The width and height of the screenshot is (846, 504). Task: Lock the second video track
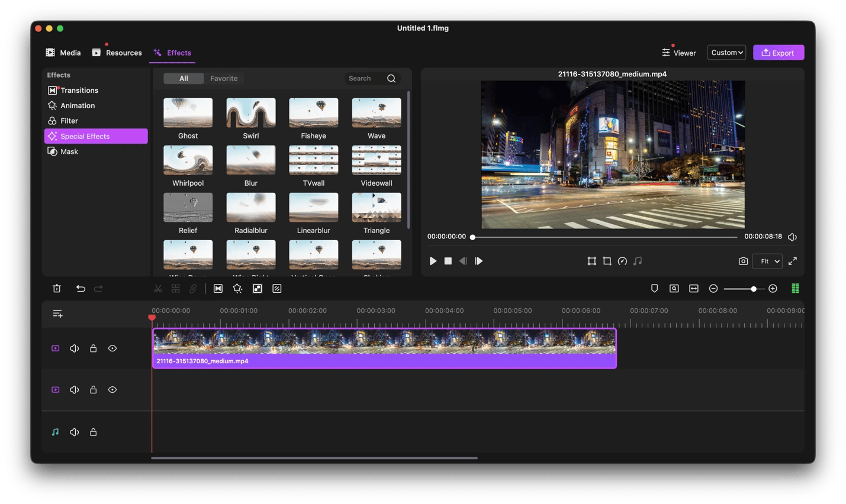pos(93,390)
